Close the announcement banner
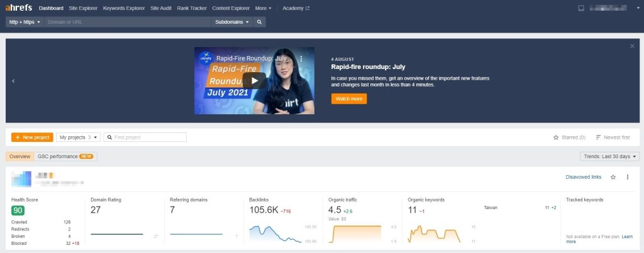 pos(632,46)
